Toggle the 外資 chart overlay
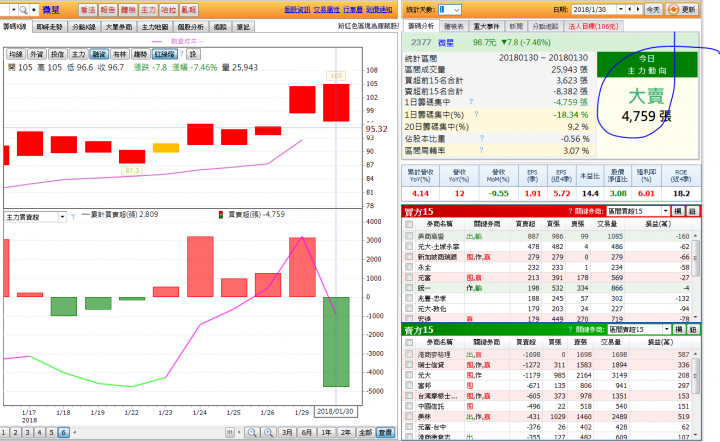 click(37, 54)
